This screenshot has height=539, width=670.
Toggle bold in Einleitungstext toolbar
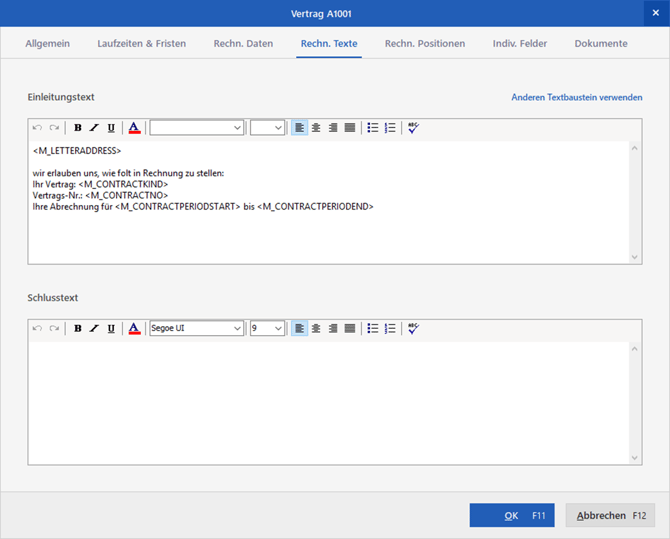tap(78, 128)
